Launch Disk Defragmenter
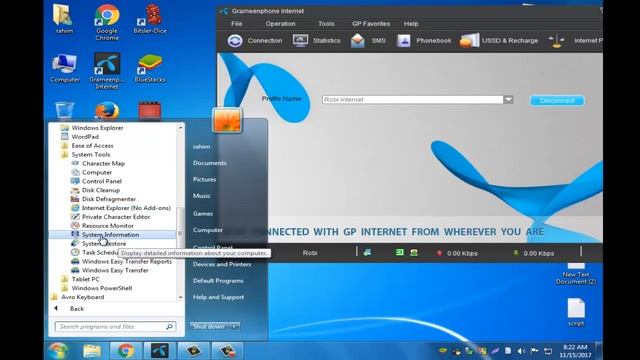The width and height of the screenshot is (640, 360). (x=109, y=199)
